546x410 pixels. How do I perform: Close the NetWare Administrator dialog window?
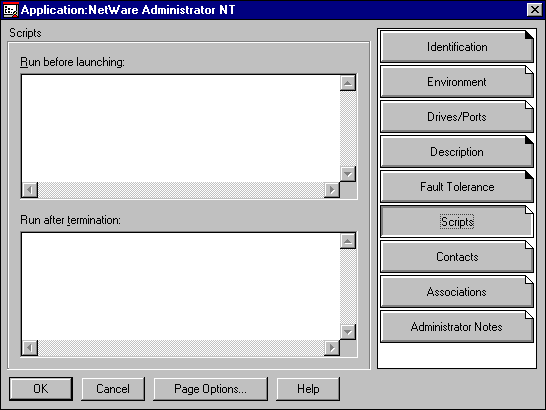tap(535, 10)
